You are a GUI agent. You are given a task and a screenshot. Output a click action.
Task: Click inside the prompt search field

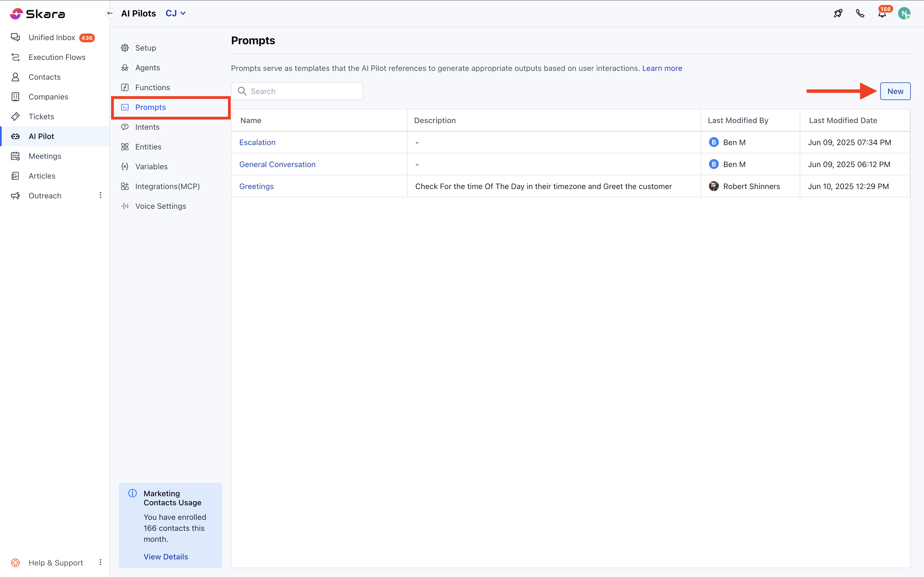coord(297,91)
